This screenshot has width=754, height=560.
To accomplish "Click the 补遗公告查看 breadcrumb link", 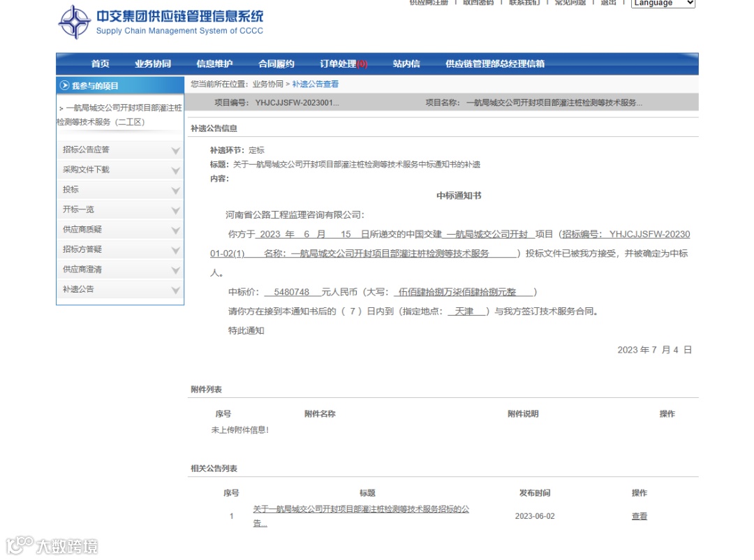I will 316,84.
